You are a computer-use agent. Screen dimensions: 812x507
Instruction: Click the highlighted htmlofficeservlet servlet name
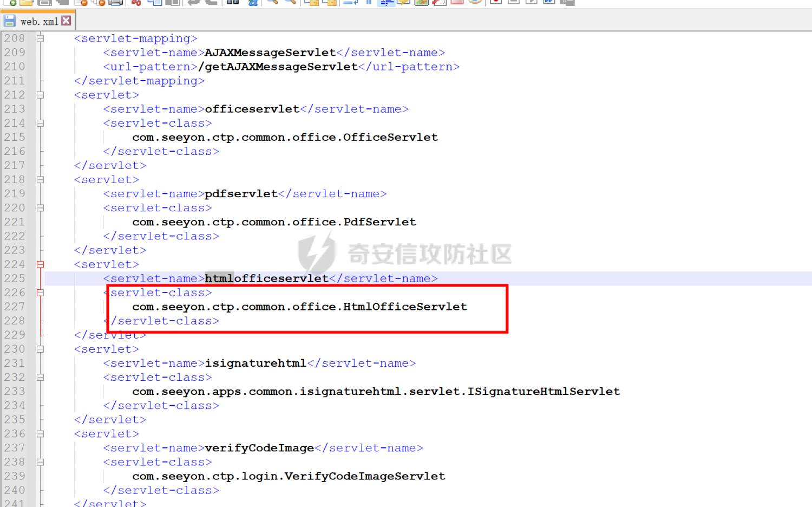pyautogui.click(x=266, y=278)
